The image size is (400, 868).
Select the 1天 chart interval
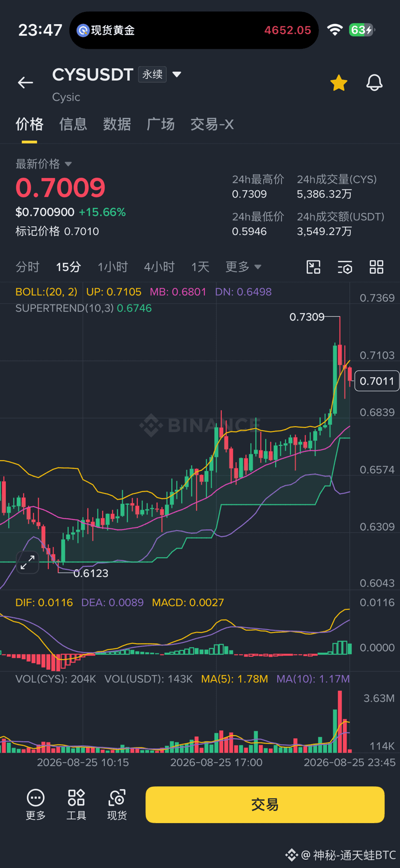(200, 267)
